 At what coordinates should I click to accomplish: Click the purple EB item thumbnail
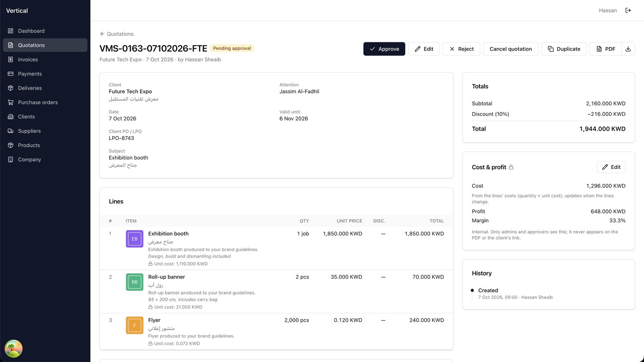point(134,239)
